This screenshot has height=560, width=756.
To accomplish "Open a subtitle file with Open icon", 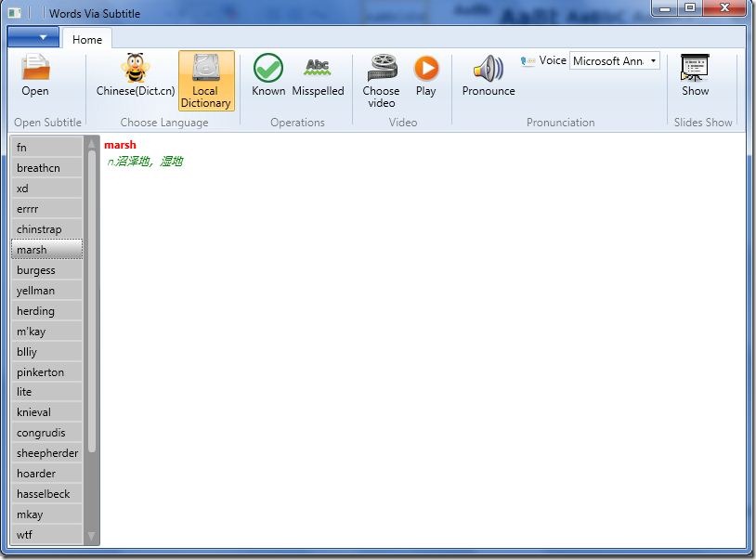I will [x=35, y=75].
